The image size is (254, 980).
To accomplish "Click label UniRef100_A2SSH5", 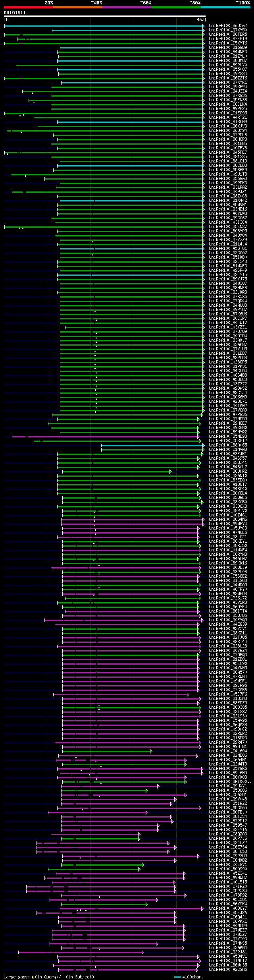I will pos(228,970).
